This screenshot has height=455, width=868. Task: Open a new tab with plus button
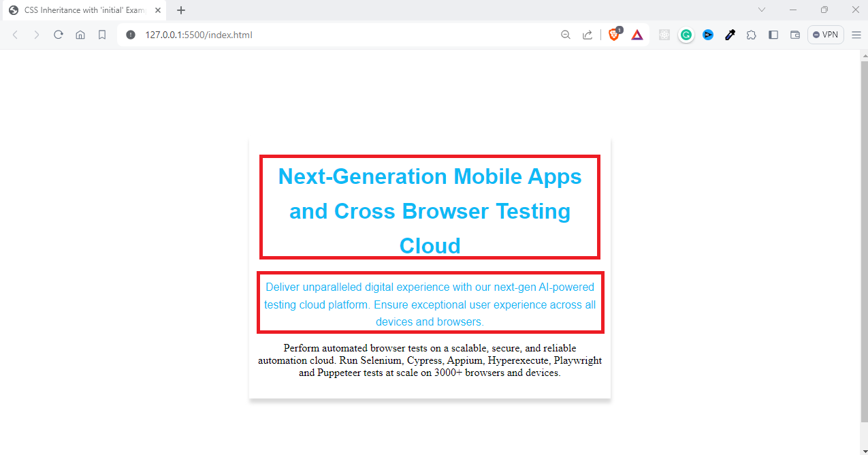click(181, 10)
